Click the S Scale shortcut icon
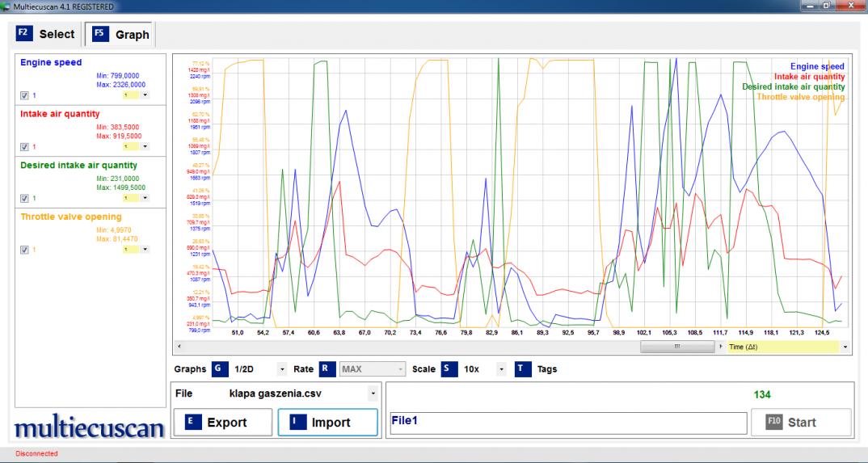This screenshot has width=868, height=463. (x=449, y=369)
